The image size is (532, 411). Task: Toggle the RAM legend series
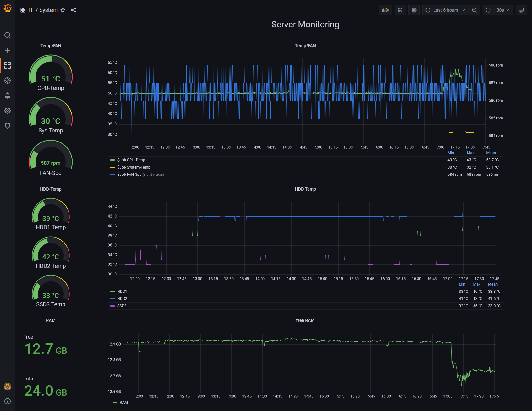(x=124, y=403)
